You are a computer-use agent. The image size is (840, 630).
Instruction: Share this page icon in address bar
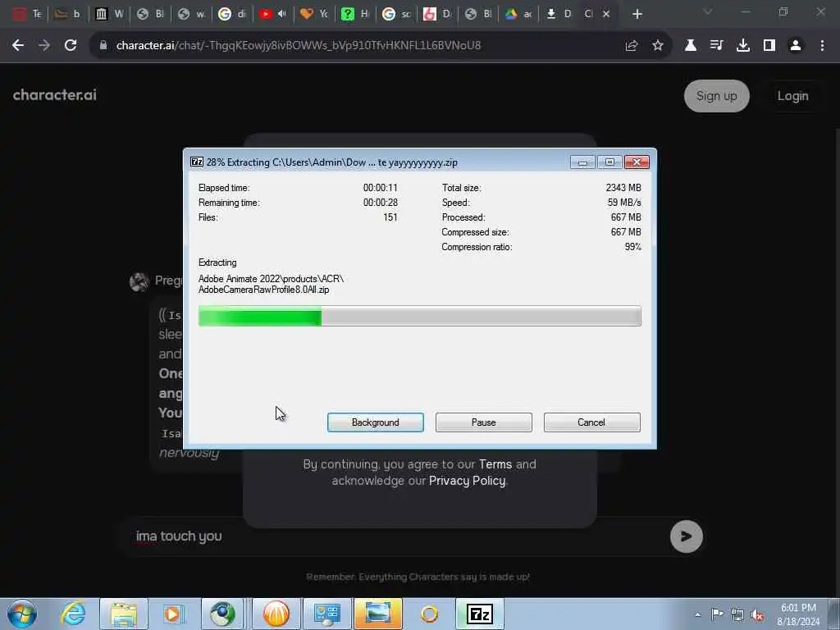[632, 46]
